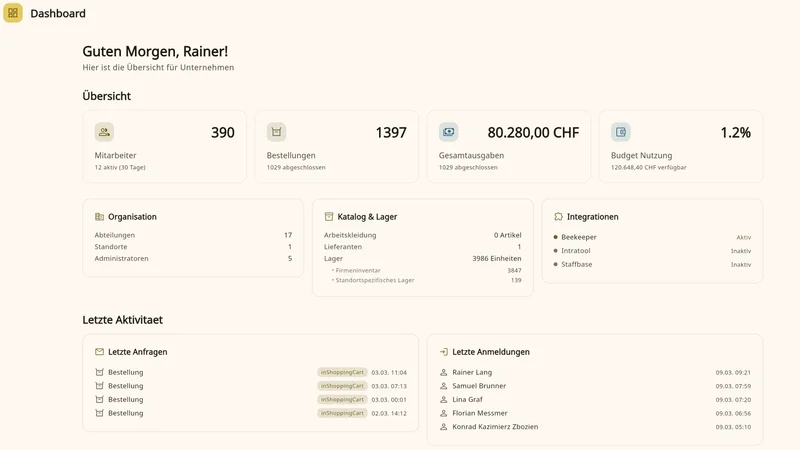Click the inShoppingCart badge dated 02.03. 14:12

342,413
